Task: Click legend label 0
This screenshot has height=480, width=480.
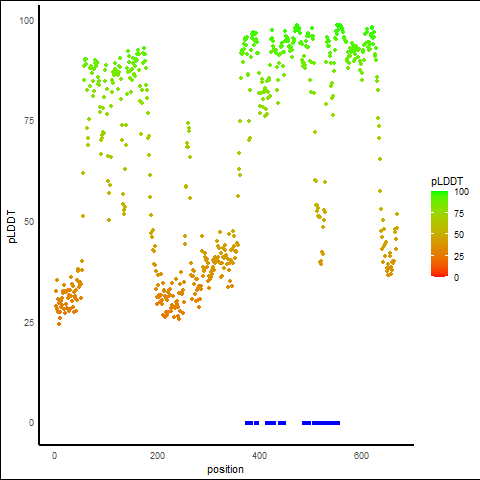Action: click(x=456, y=278)
